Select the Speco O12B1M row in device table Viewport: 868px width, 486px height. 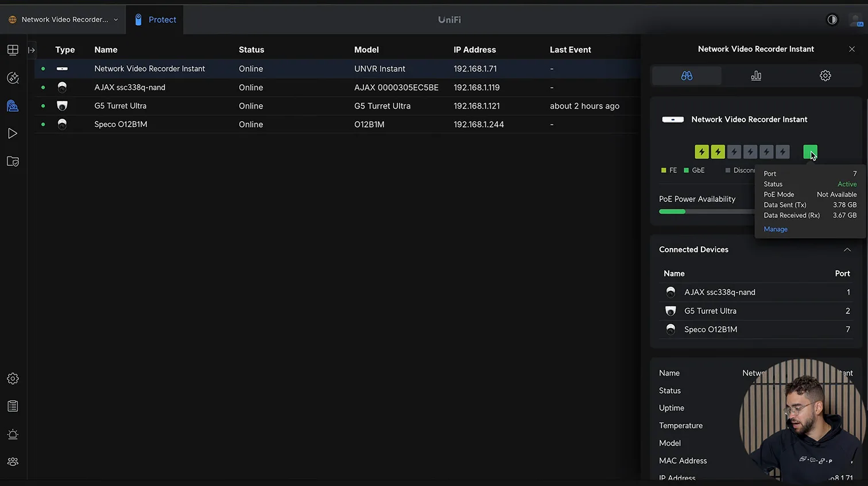coord(121,125)
